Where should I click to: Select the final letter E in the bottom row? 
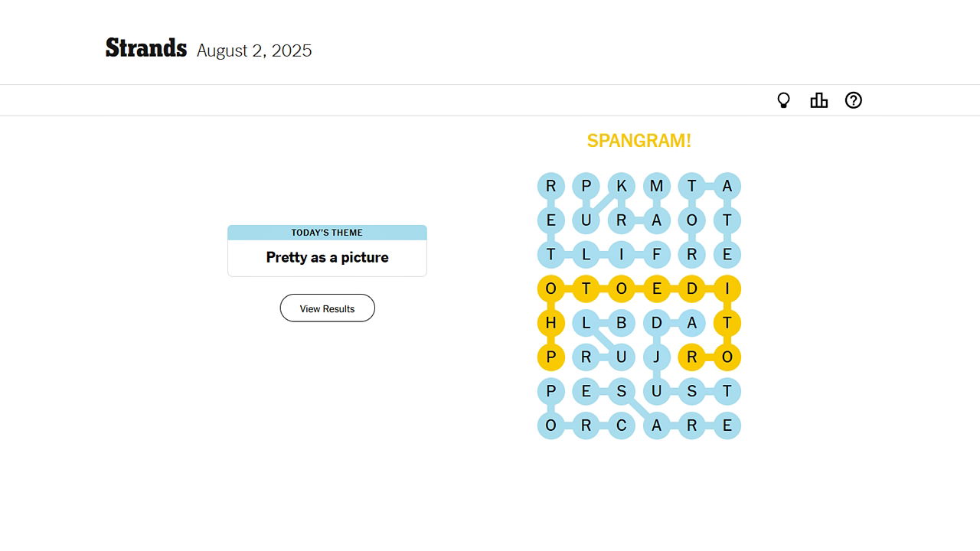727,425
